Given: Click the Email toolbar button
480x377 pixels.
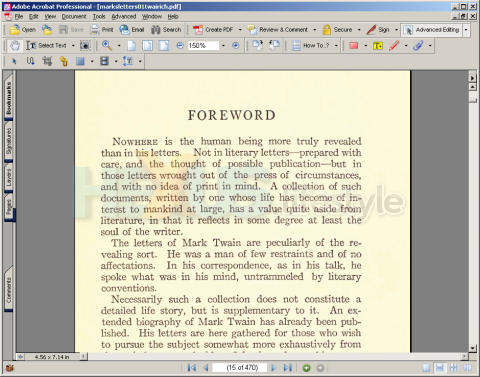Looking at the screenshot, I should 132,30.
